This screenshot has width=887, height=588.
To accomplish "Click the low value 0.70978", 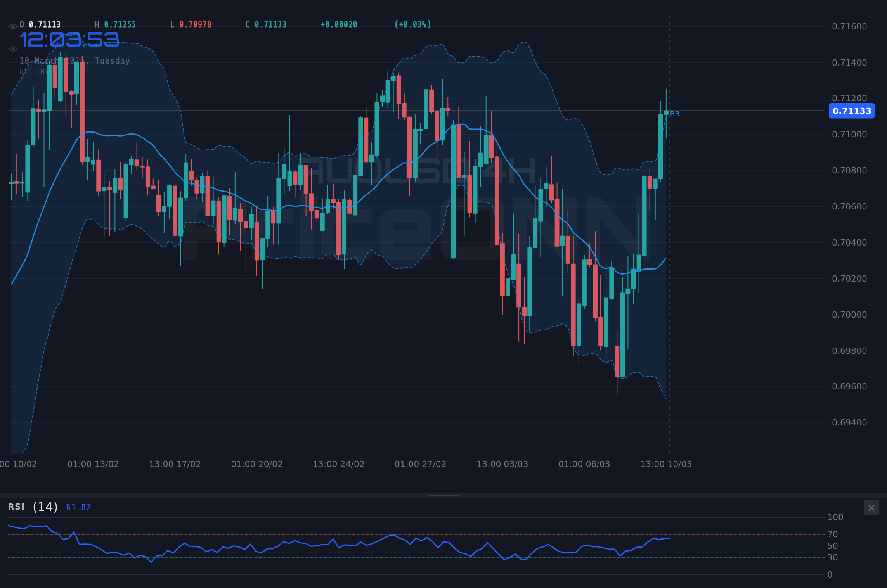I will click(195, 25).
